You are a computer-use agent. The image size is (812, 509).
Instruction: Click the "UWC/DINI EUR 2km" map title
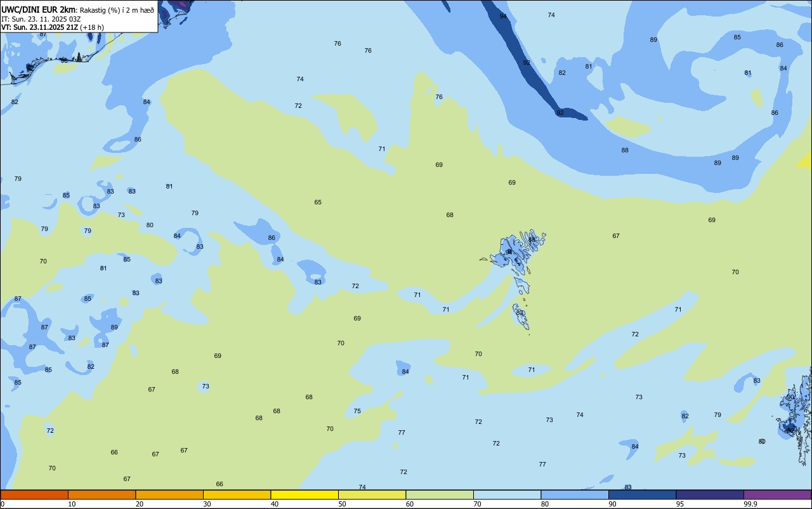pyautogui.click(x=37, y=10)
